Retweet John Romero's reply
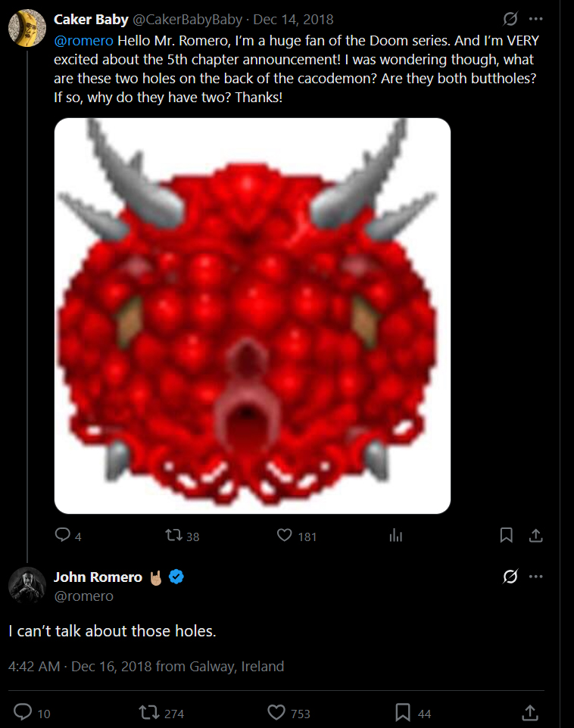Viewport: 574px width, 728px height. [x=150, y=712]
